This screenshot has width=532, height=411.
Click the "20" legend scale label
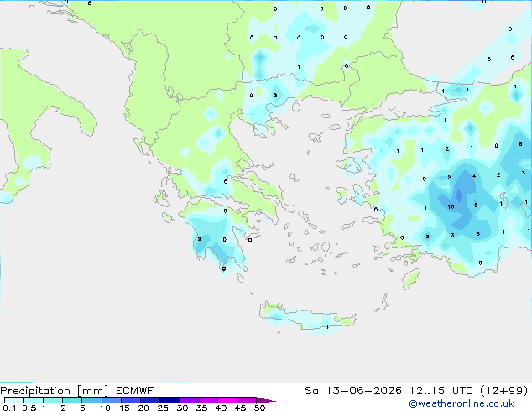[x=143, y=408]
